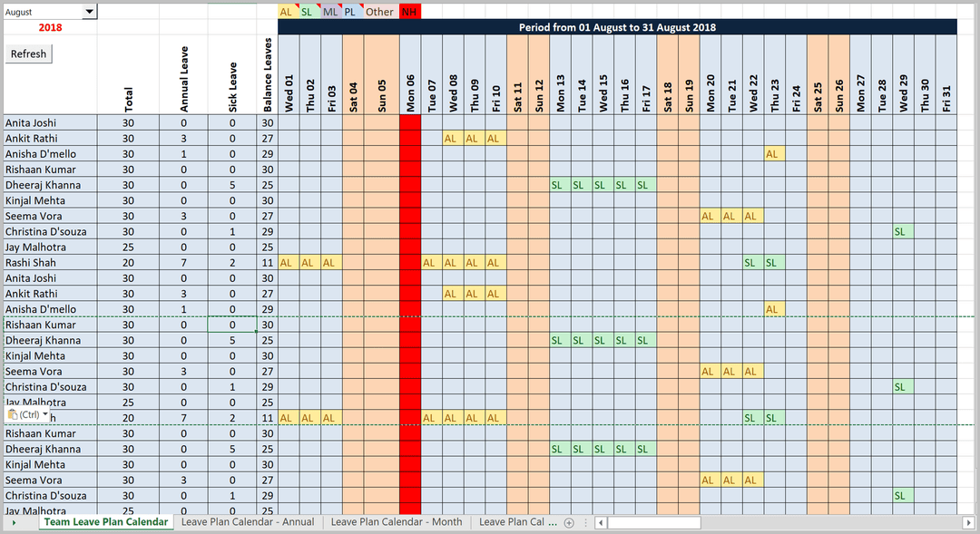Open the truncated Leave Plan Cal... tab
The width and height of the screenshot is (980, 534).
point(517,522)
